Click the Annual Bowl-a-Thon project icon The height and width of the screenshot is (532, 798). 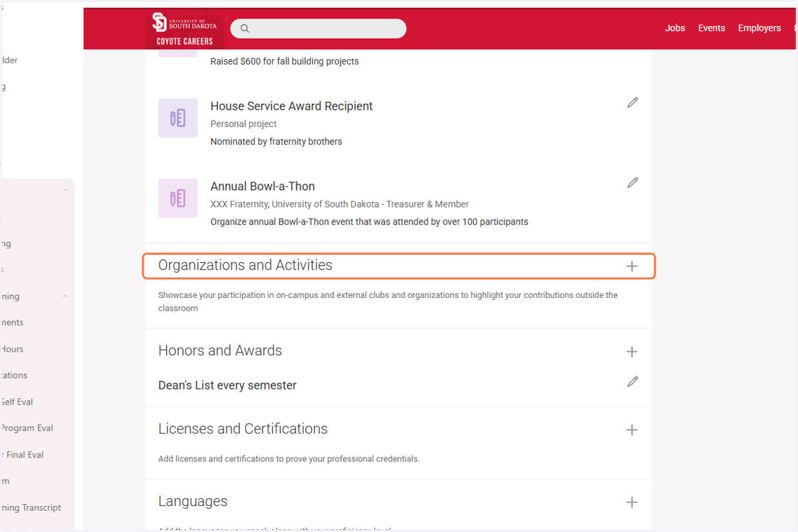click(x=178, y=198)
